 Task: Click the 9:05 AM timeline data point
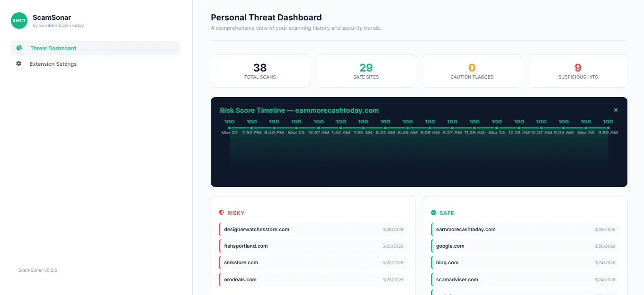click(430, 128)
